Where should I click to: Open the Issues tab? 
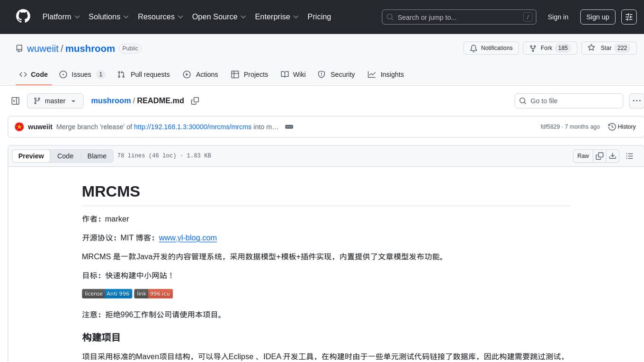[x=82, y=74]
